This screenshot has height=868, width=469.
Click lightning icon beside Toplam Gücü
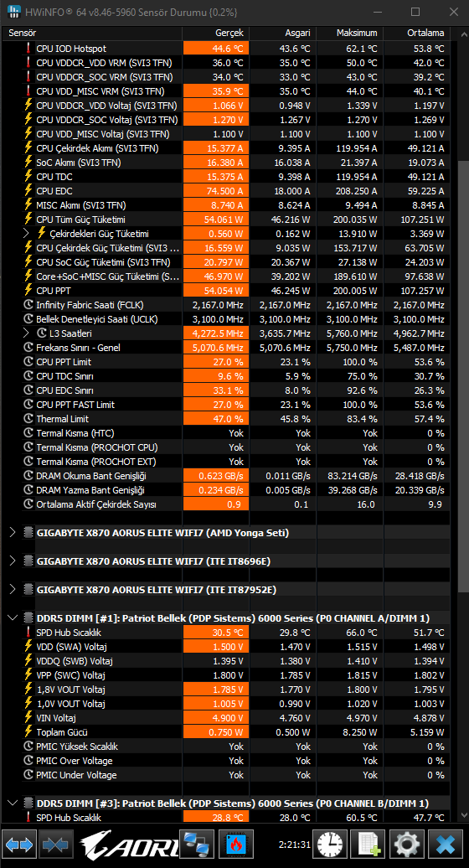point(28,731)
